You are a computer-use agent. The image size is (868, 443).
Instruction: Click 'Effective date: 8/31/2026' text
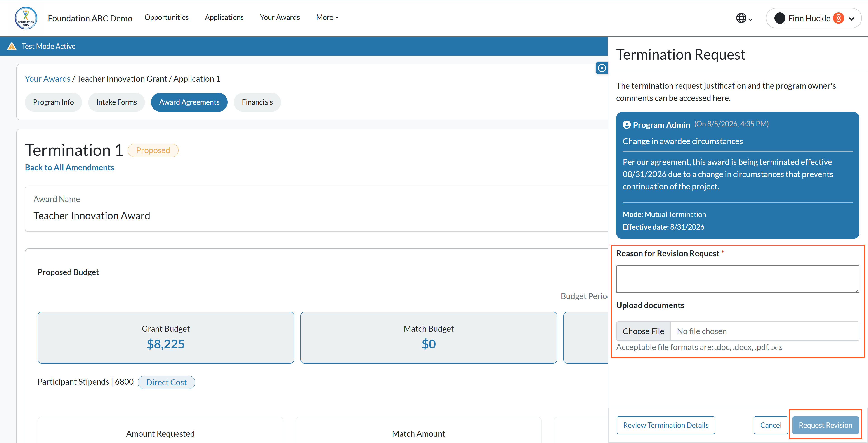(663, 227)
